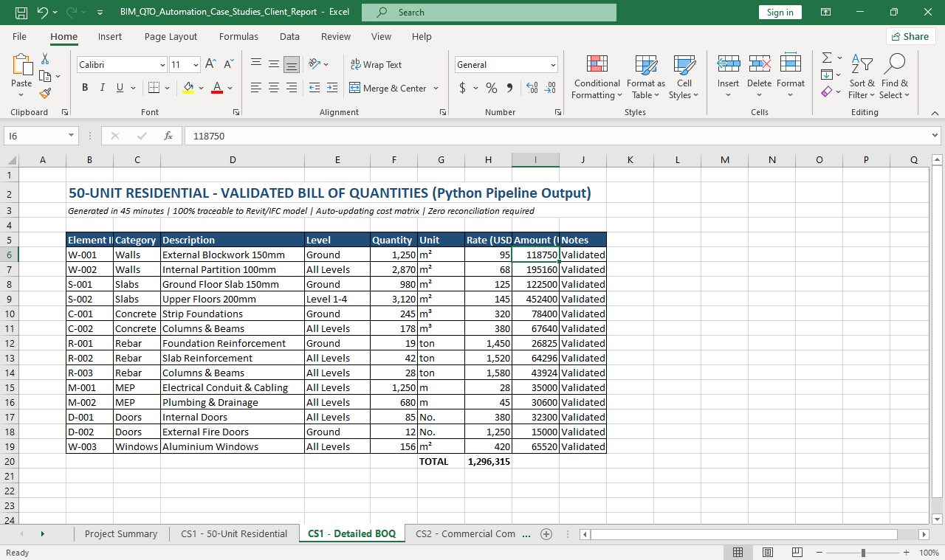Open the CS1 - 50-Unit Residential sheet
Viewport: 945px width, 560px height.
pyautogui.click(x=234, y=533)
